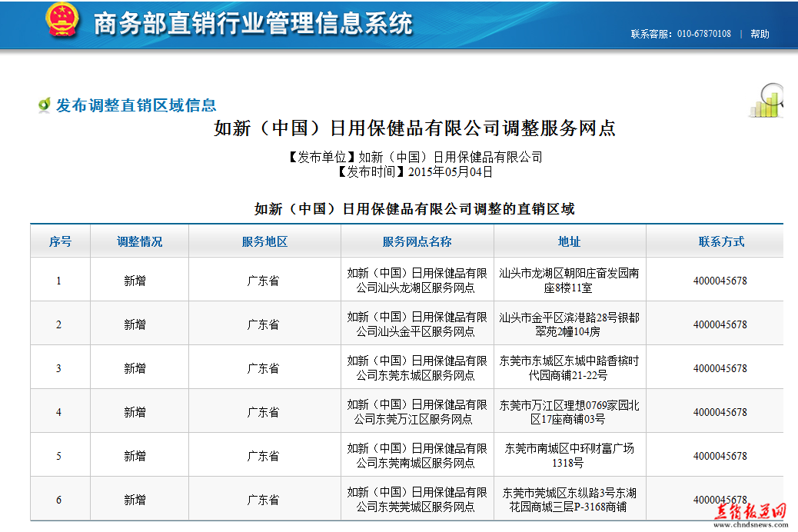Click the 地址 column header
798x532 pixels.
(569, 241)
